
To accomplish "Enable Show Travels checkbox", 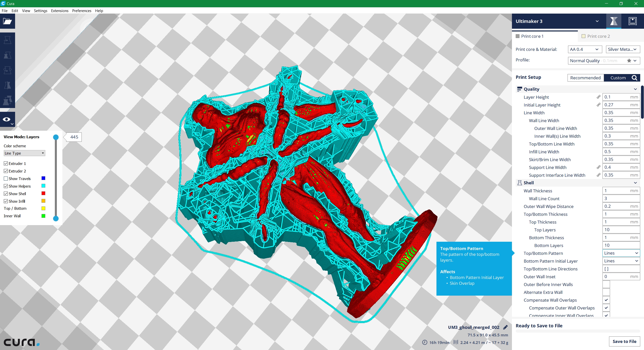I will click(x=6, y=179).
